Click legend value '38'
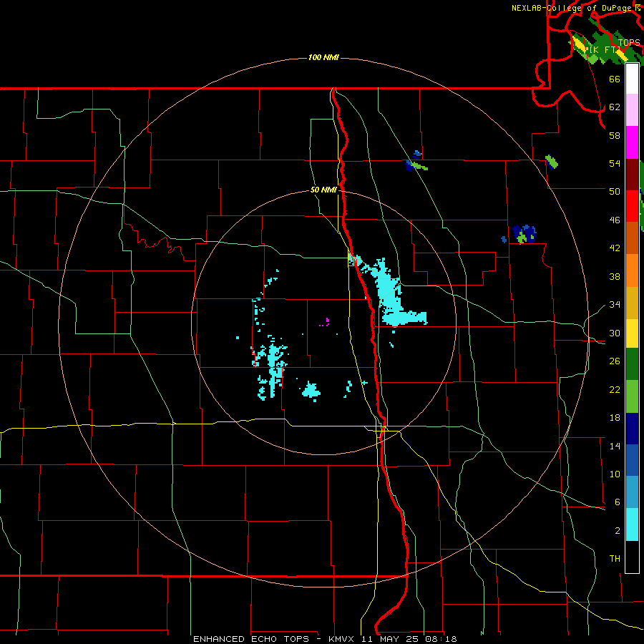Image resolution: width=644 pixels, height=644 pixels. (x=615, y=277)
